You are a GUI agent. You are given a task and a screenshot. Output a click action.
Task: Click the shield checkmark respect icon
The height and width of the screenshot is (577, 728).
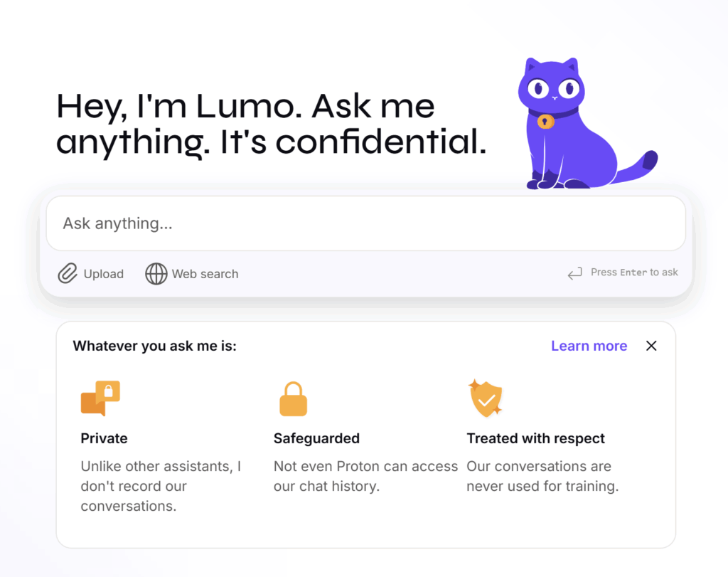486,398
